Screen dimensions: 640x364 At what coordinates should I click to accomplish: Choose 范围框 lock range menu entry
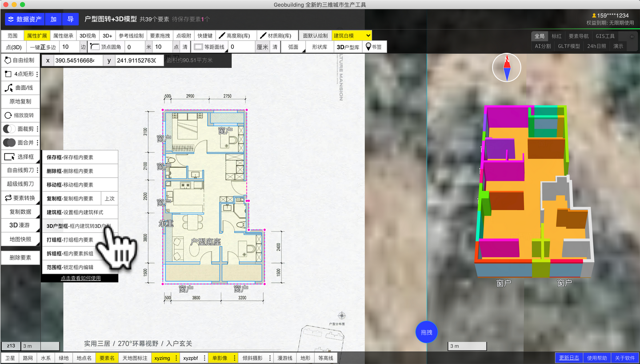pos(80,267)
